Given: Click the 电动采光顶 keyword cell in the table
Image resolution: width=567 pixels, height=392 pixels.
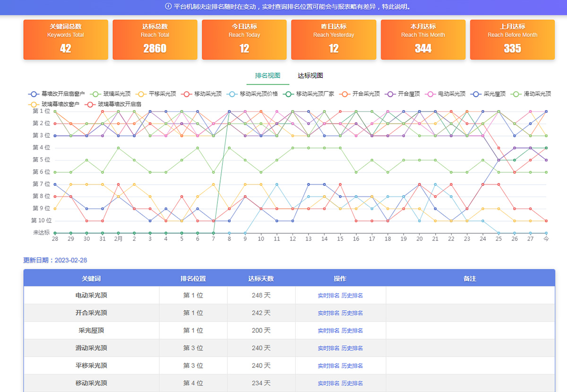Looking at the screenshot, I should [x=91, y=296].
